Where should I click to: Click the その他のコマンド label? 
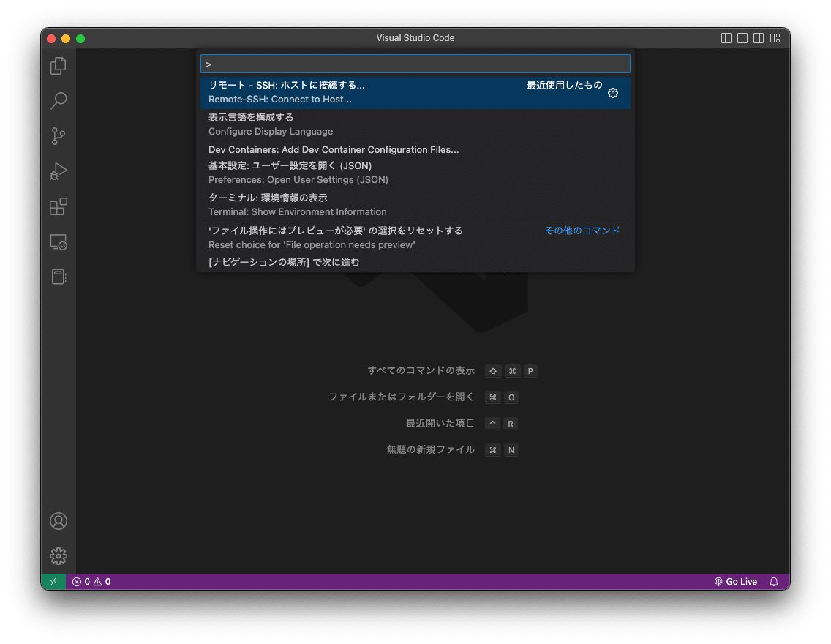point(582,231)
